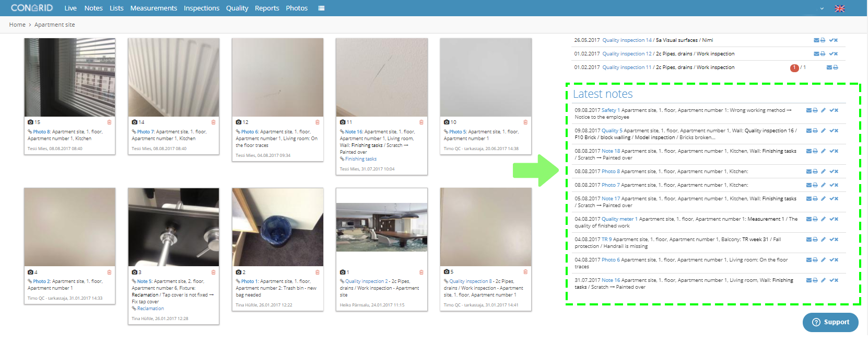Image resolution: width=868 pixels, height=341 pixels.
Task: Go to Home breadcrumb
Action: point(17,25)
